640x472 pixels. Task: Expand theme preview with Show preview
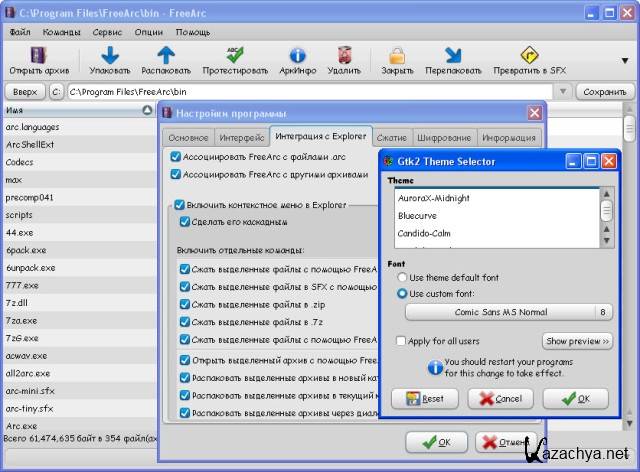[x=576, y=341]
